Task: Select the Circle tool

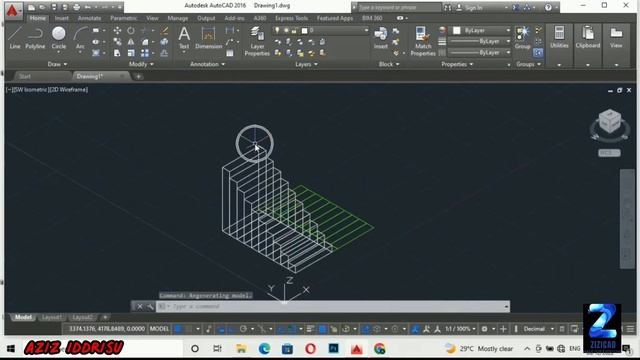Action: click(x=58, y=38)
